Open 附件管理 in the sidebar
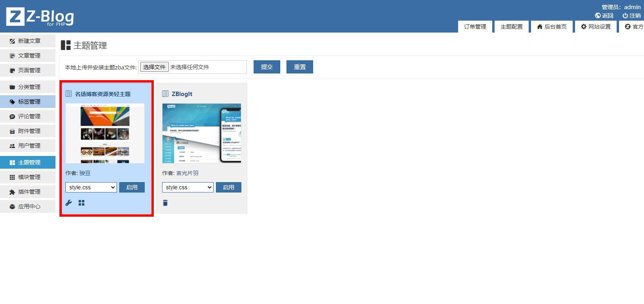This screenshot has width=644, height=304. (x=28, y=131)
